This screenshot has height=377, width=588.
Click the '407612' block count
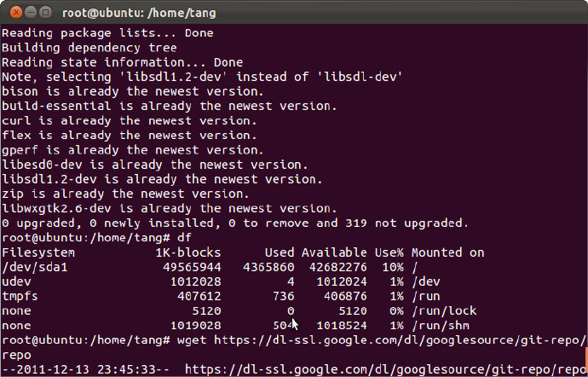(x=199, y=297)
